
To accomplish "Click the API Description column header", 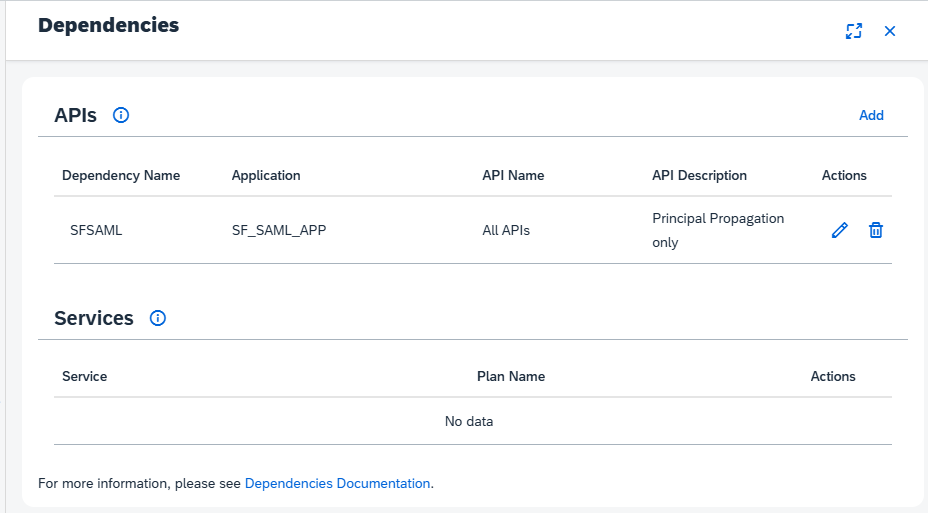I will (x=699, y=175).
